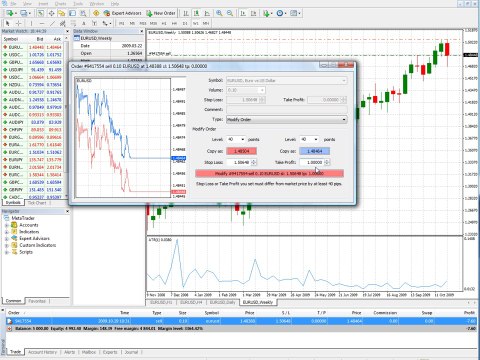Select open order 9417554 in Terminal
The height and width of the screenshot is (360, 480).
coord(242,321)
